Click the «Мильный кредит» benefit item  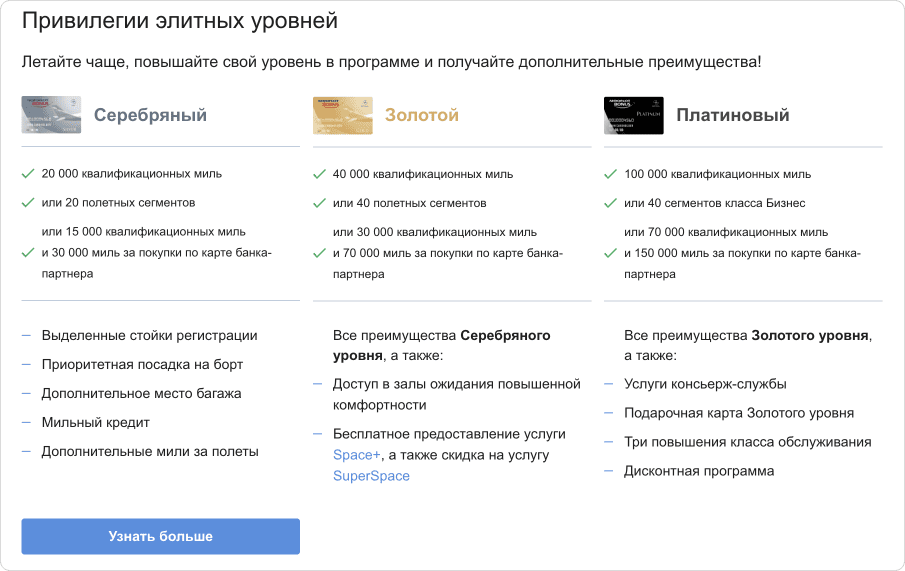pyautogui.click(x=95, y=422)
